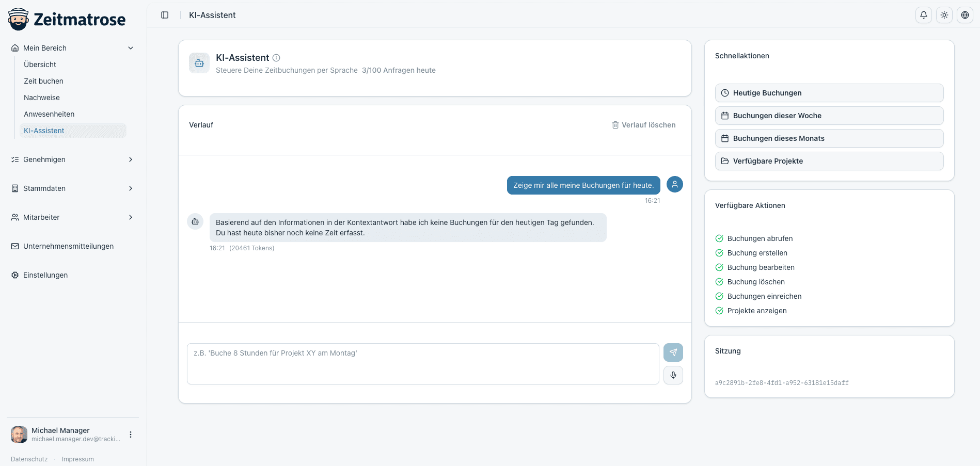Run quick action Buchungen dieses Monats

pos(829,138)
